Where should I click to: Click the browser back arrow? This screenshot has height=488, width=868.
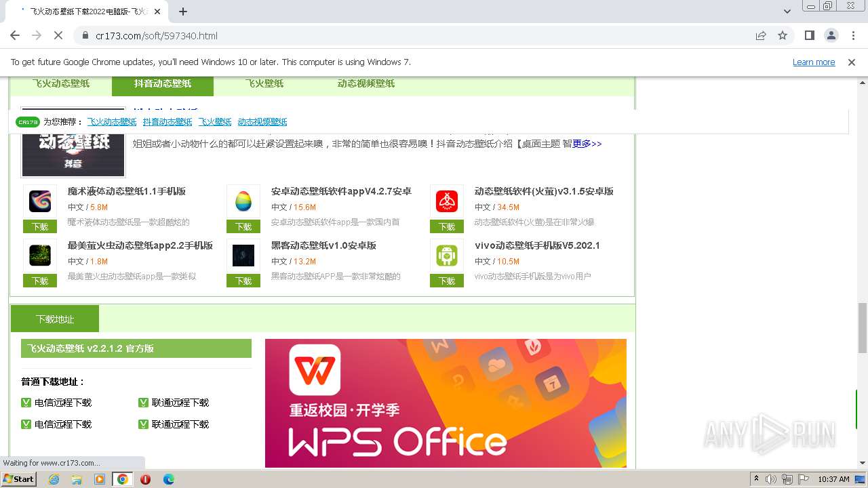tap(15, 35)
